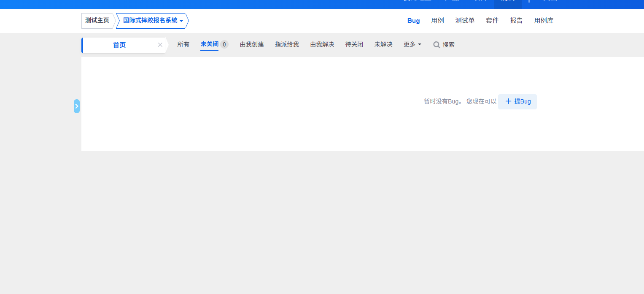Open the Bug navigation tab
The image size is (644, 294).
(414, 21)
